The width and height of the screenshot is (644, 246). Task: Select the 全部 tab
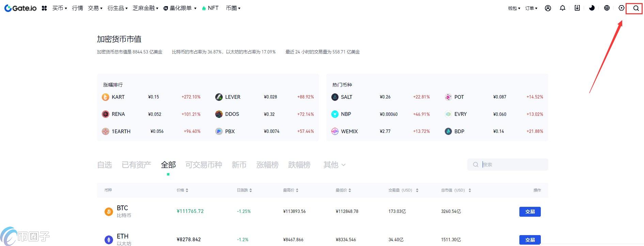[x=168, y=165]
